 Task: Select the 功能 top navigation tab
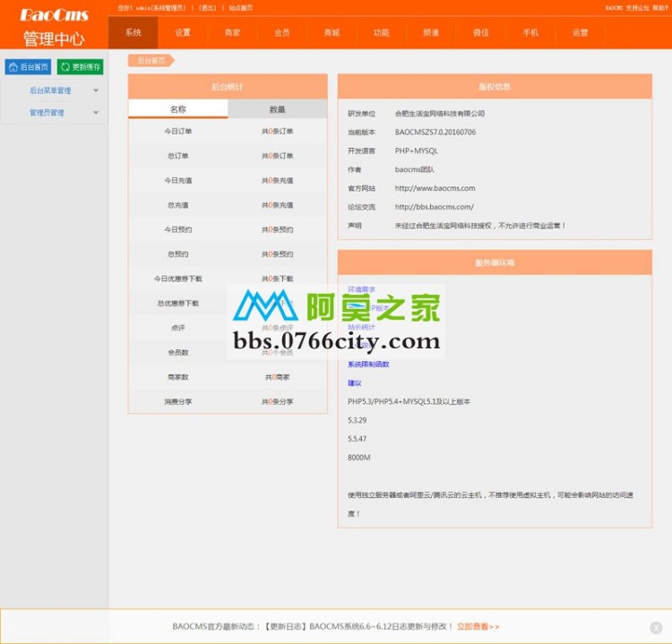[x=382, y=32]
